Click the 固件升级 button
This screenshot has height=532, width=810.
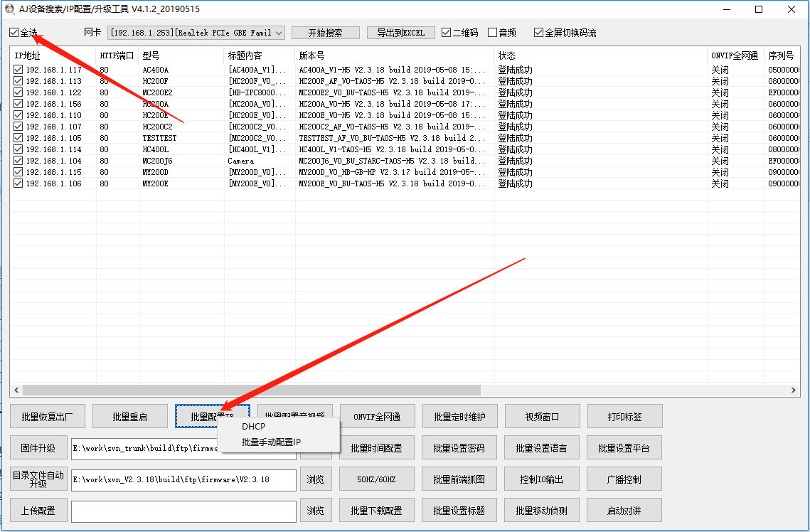pyautogui.click(x=38, y=448)
